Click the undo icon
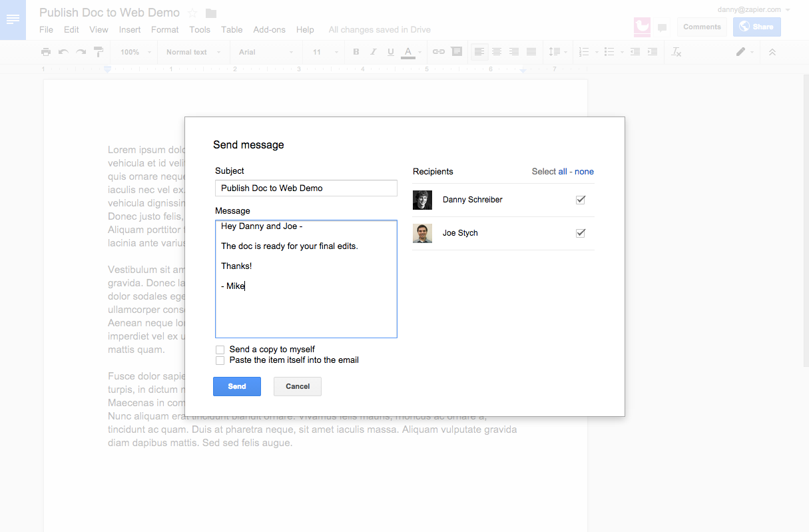 (x=63, y=52)
